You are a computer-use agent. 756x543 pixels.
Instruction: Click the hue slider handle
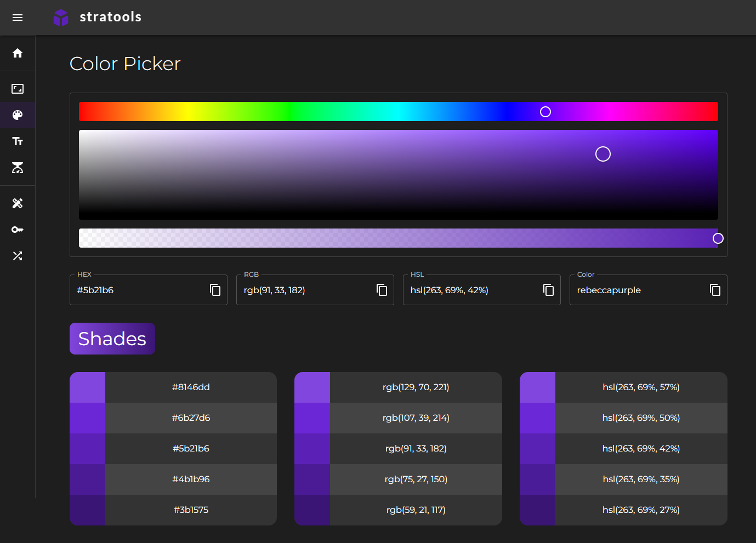point(545,112)
